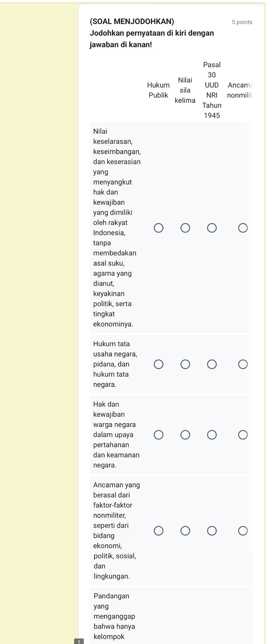Select 'Nilai sila kelima' for the 'Nilai keselarasan' row

pos(185,227)
